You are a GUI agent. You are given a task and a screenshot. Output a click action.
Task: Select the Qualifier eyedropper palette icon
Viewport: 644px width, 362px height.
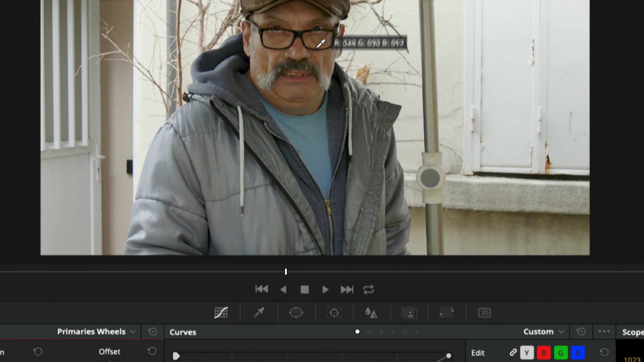259,313
